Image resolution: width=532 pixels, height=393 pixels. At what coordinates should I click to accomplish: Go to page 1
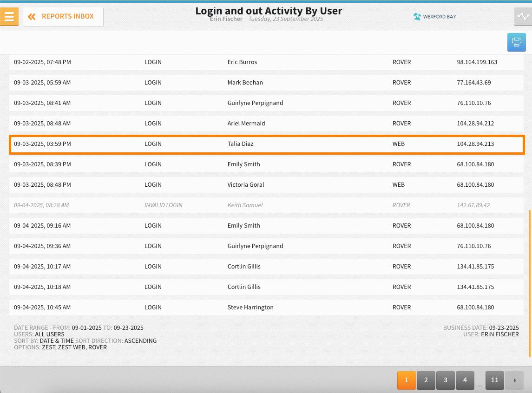click(407, 380)
